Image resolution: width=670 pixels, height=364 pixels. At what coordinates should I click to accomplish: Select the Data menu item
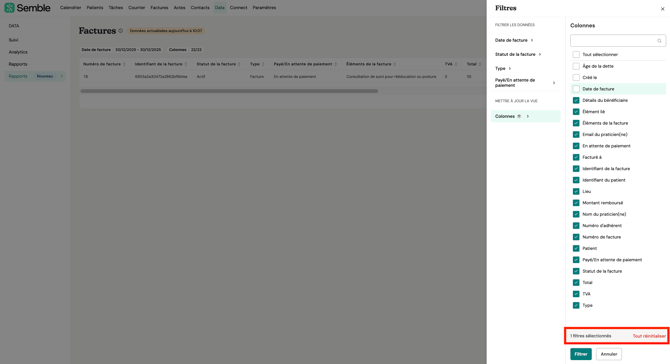tap(220, 8)
